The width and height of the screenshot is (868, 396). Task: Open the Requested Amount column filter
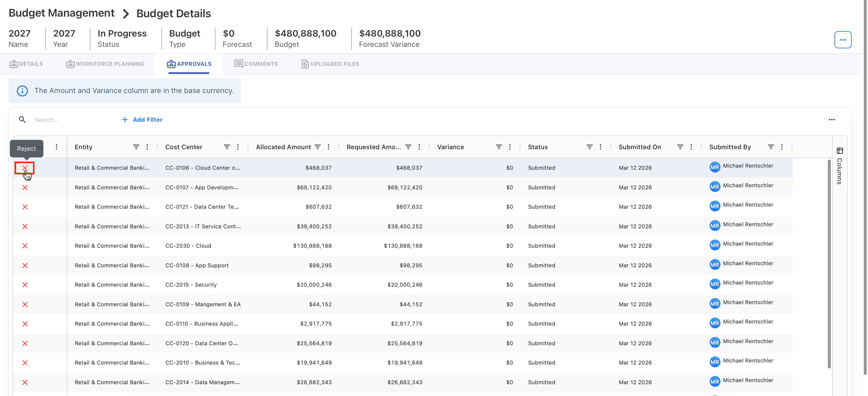pyautogui.click(x=408, y=147)
